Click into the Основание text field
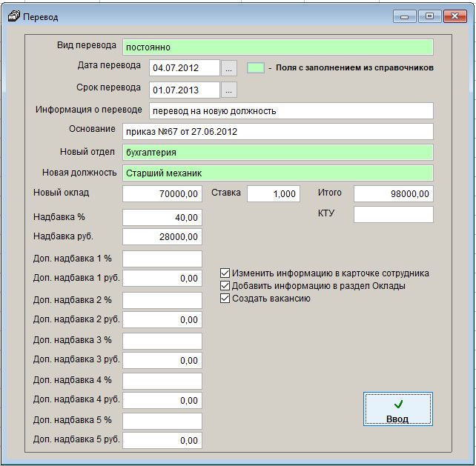This screenshot has height=466, width=476. 277,132
